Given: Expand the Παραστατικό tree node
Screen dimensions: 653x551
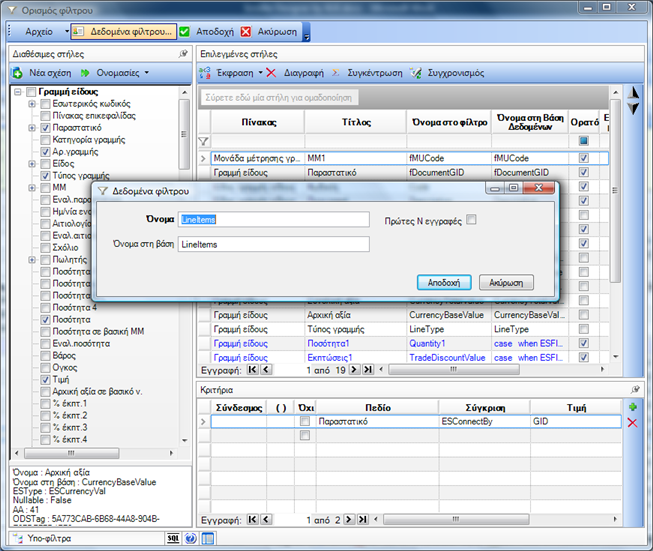Looking at the screenshot, I should [x=32, y=128].
